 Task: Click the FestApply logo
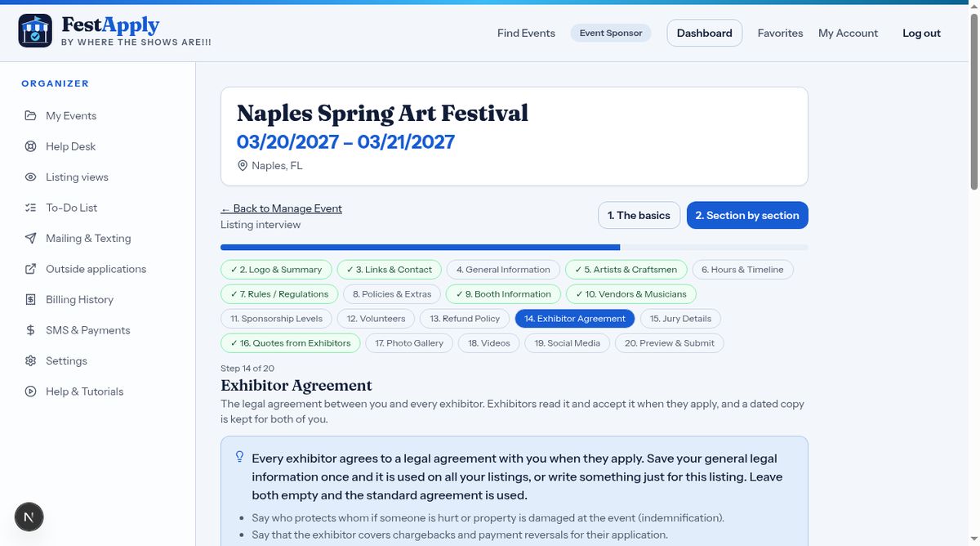coord(115,31)
